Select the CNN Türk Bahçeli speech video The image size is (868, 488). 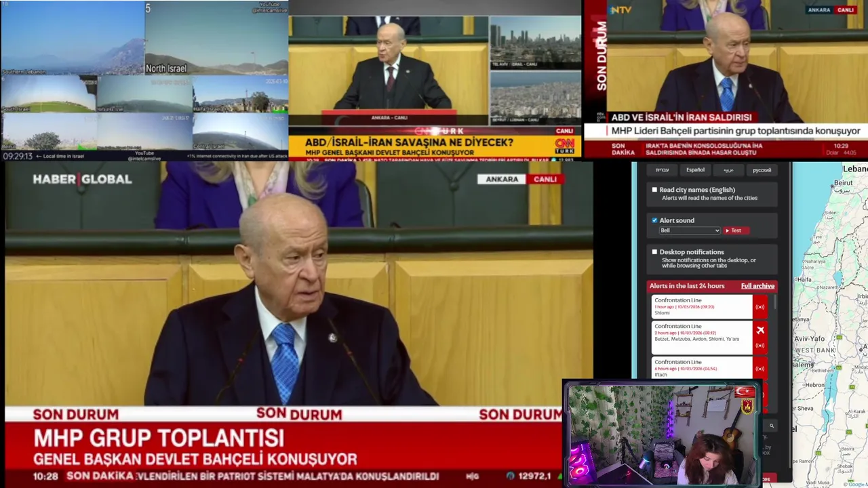point(388,70)
